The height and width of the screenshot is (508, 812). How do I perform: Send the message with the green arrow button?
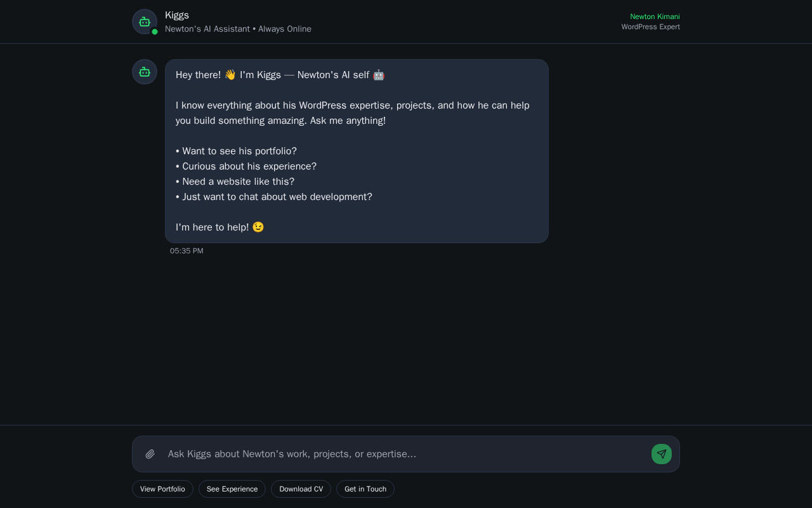click(662, 454)
